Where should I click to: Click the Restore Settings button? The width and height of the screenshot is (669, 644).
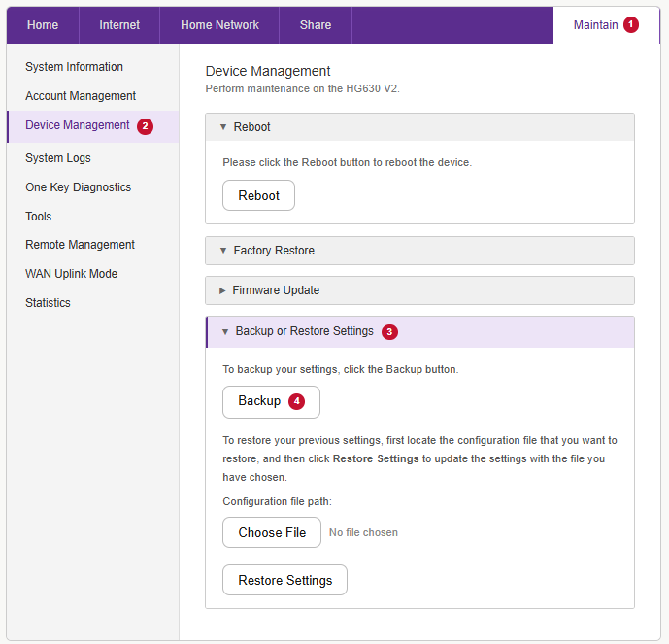[x=285, y=580]
